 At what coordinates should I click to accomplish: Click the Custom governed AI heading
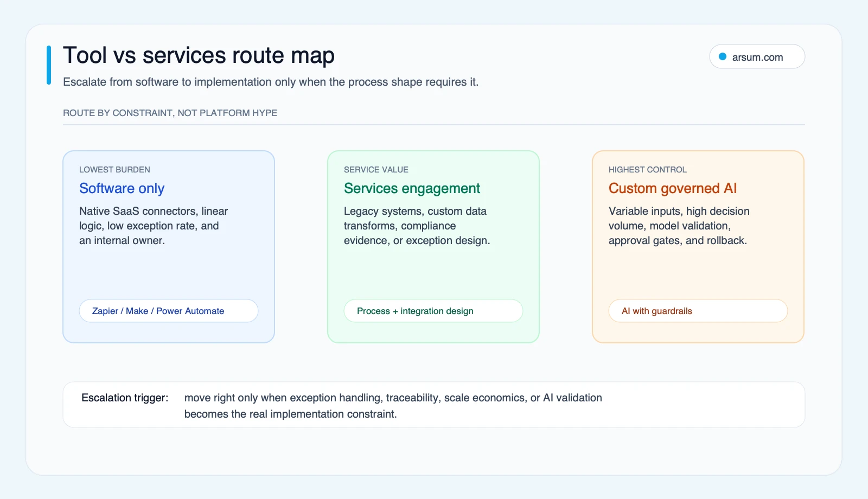coord(673,188)
